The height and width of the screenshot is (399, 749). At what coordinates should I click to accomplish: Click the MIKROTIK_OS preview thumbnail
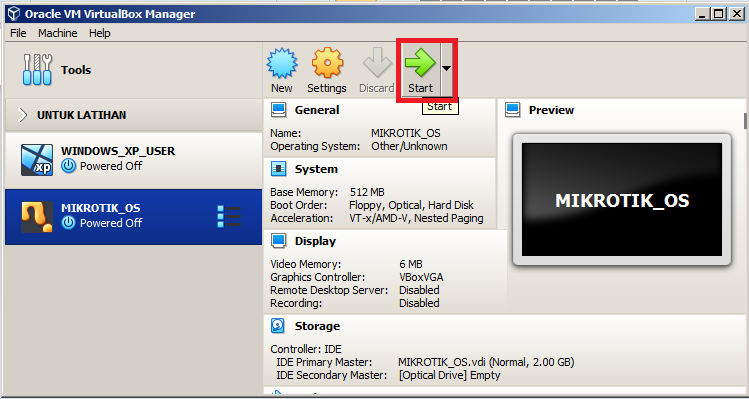[622, 199]
